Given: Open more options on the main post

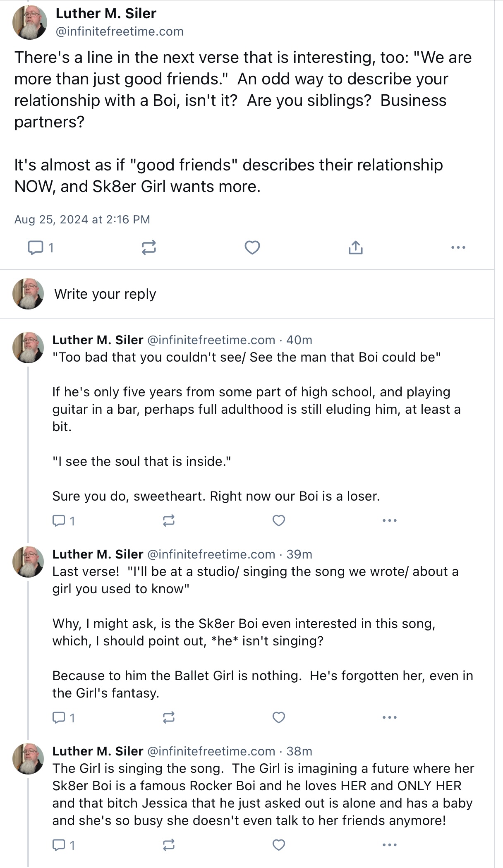Looking at the screenshot, I should tap(458, 247).
